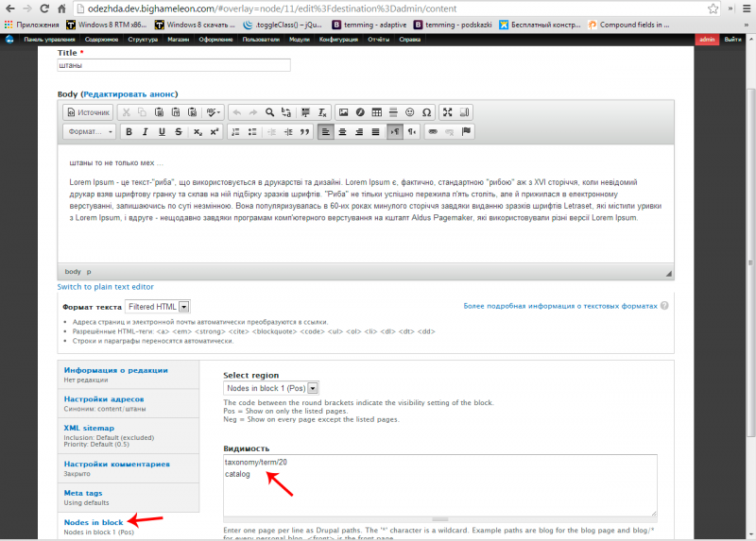756x541 pixels.
Task: Click into the Видимость textarea
Action: 439,485
